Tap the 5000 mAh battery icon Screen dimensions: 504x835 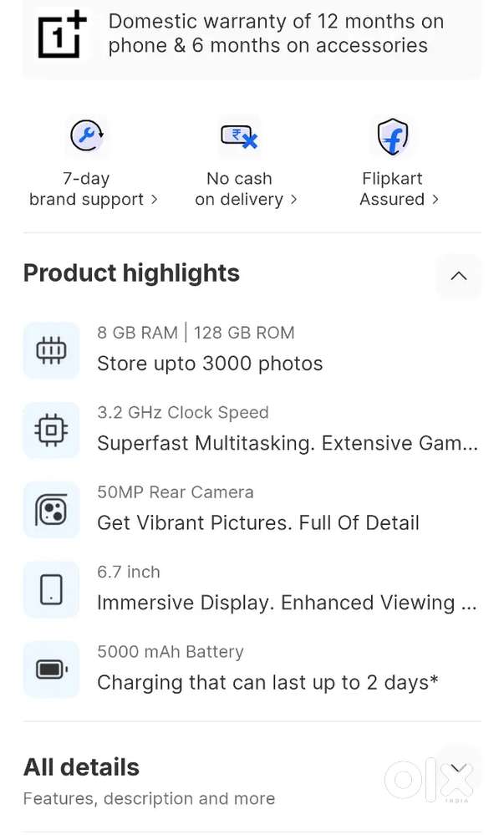pyautogui.click(x=51, y=670)
